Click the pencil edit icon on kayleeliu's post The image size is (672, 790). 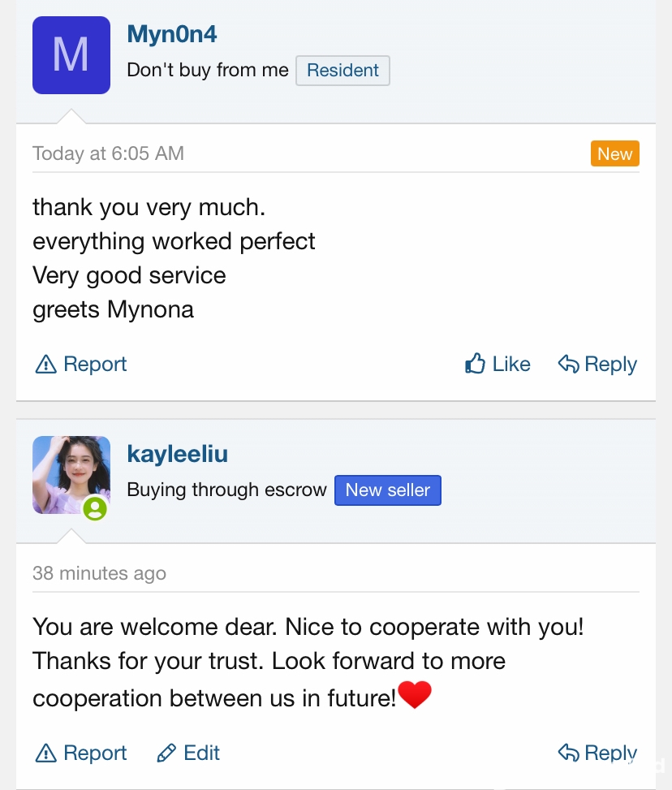click(166, 753)
